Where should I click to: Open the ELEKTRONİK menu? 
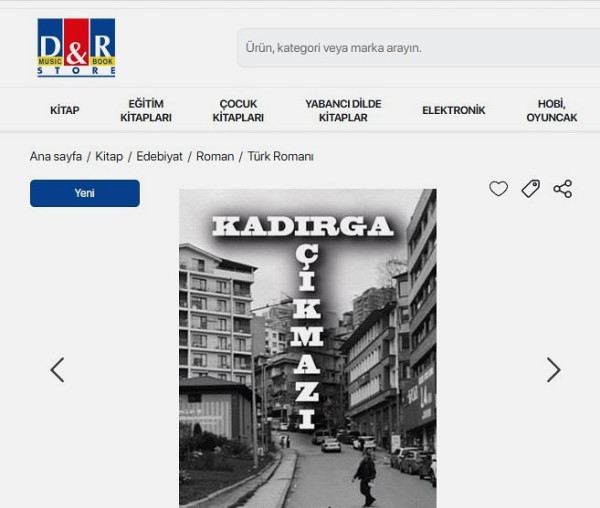453,110
